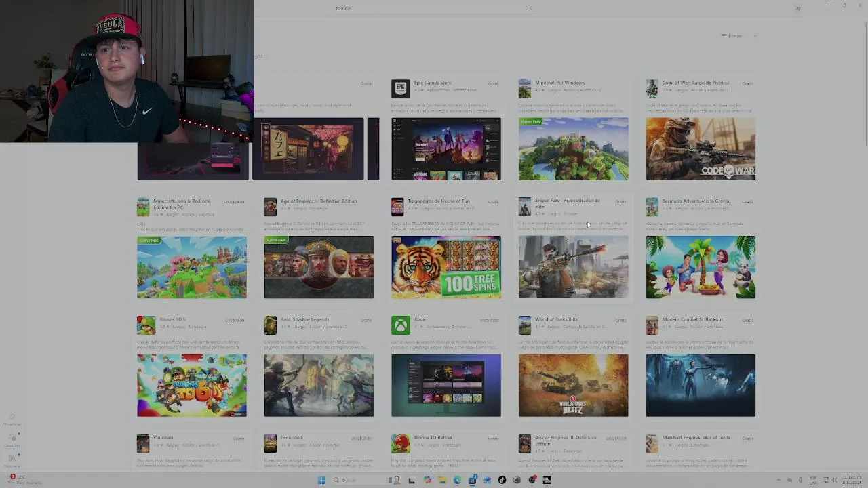Open the ESP language indicator in tray
The image size is (868, 488).
click(x=814, y=480)
